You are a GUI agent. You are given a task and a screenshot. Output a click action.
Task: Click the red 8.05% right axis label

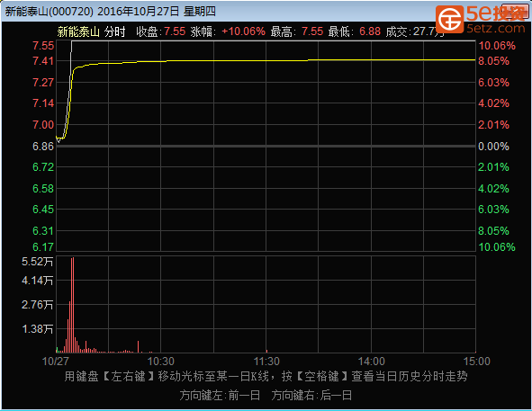point(493,61)
